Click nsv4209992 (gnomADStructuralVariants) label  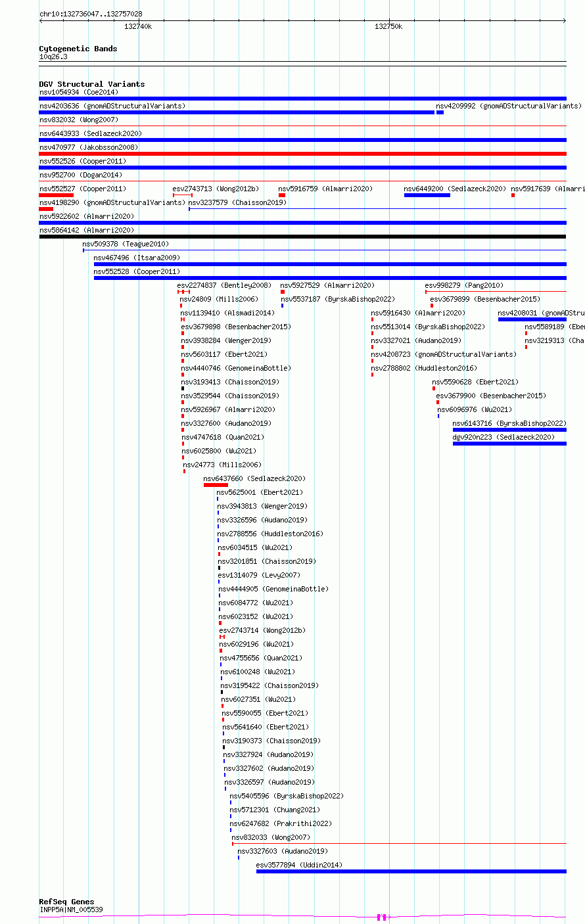[x=509, y=106]
